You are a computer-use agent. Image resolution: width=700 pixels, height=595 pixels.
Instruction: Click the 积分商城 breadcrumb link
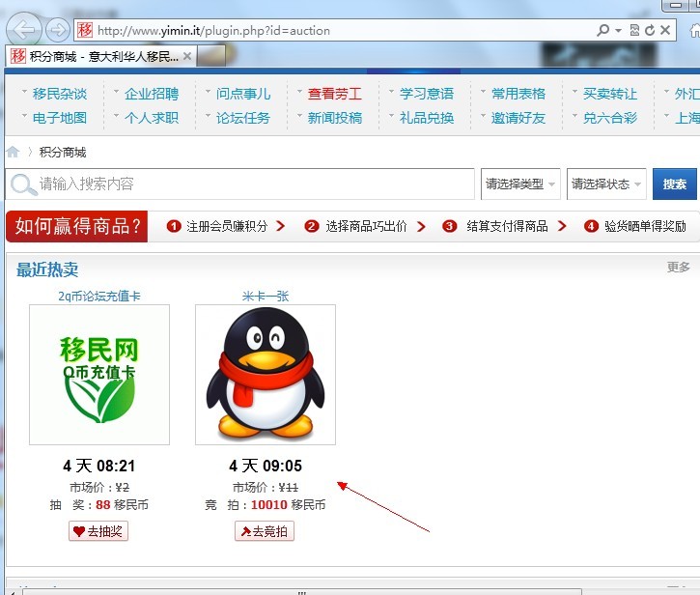tap(63, 153)
